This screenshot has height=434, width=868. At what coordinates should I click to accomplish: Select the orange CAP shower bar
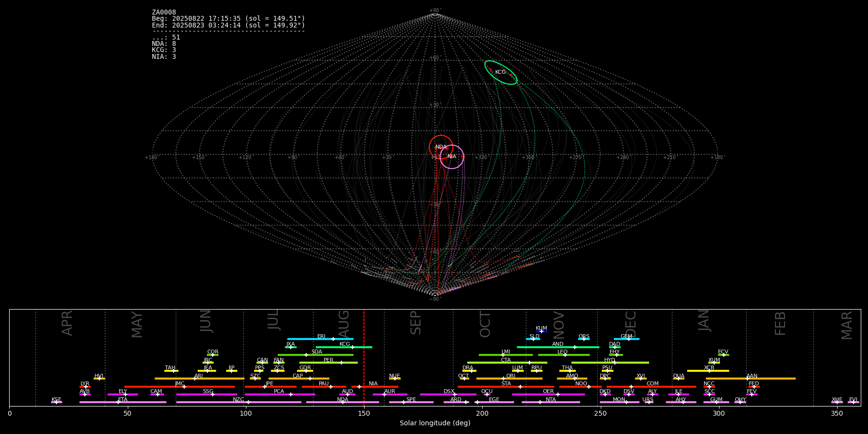click(299, 379)
